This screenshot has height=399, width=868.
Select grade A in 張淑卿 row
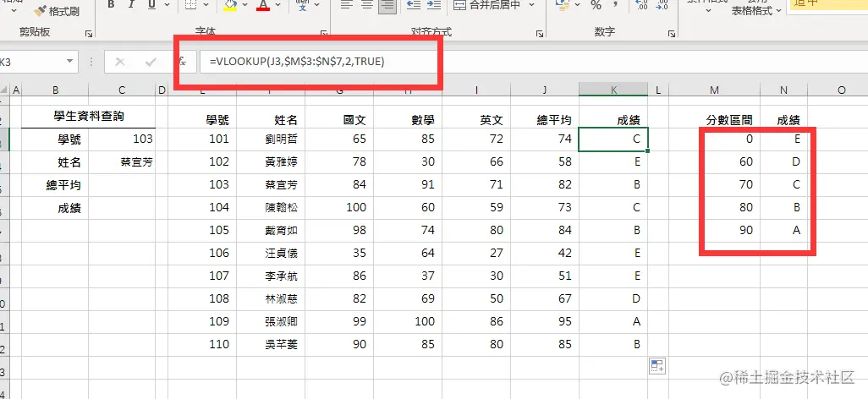point(613,321)
